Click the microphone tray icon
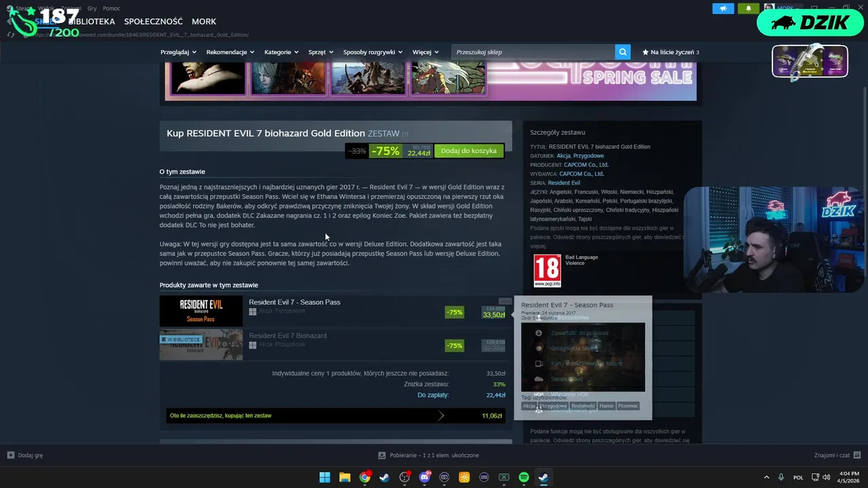The height and width of the screenshot is (488, 868). (x=781, y=477)
